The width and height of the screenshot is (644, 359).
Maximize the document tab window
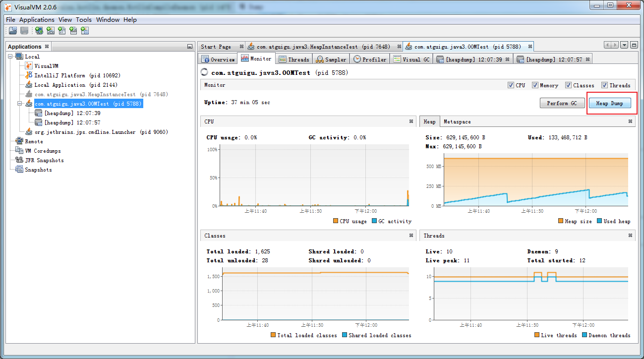(x=634, y=45)
